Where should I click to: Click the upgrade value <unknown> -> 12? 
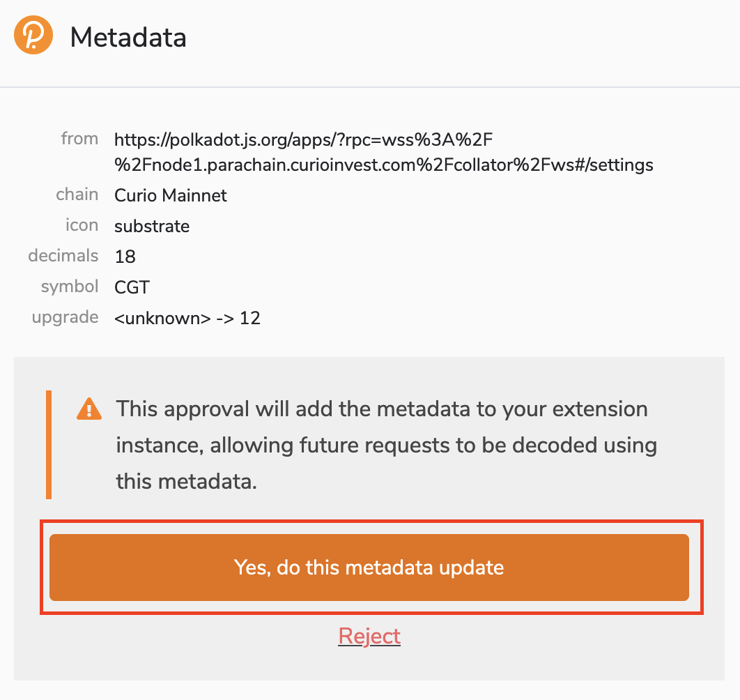click(187, 318)
